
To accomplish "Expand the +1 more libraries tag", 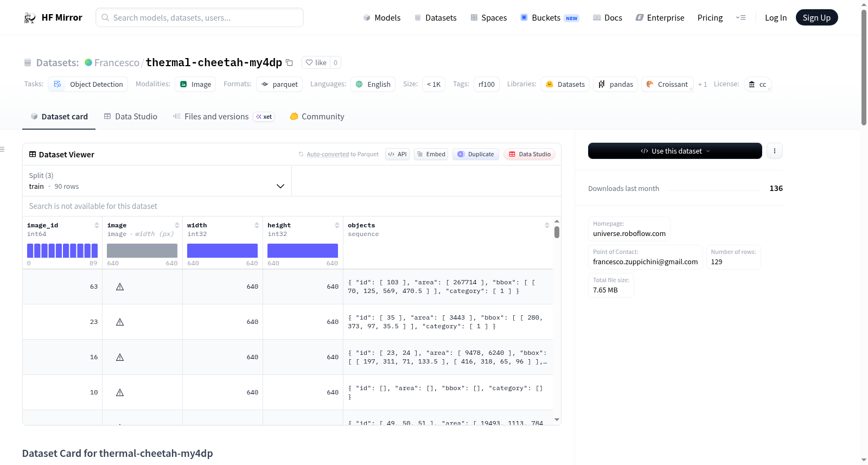I will pyautogui.click(x=703, y=84).
